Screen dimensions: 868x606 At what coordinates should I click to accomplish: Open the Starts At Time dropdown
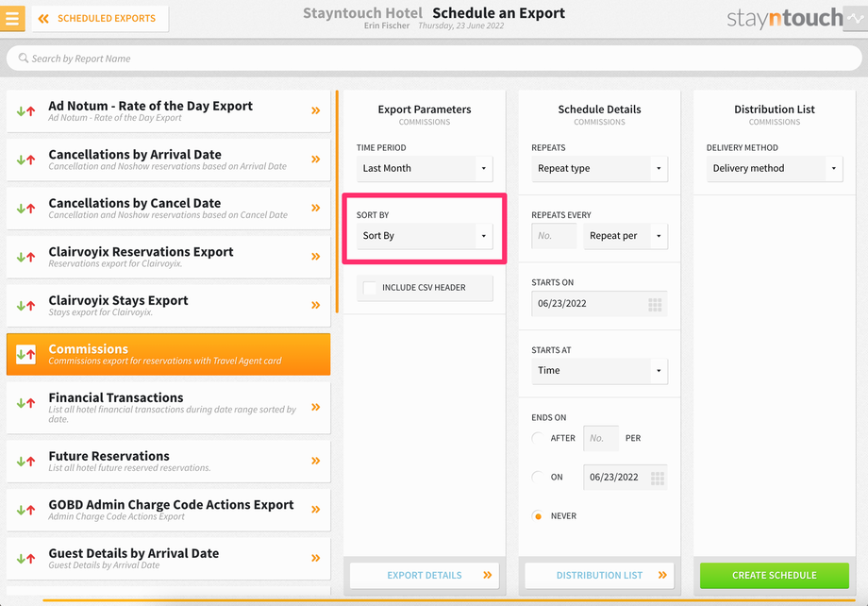click(x=599, y=371)
